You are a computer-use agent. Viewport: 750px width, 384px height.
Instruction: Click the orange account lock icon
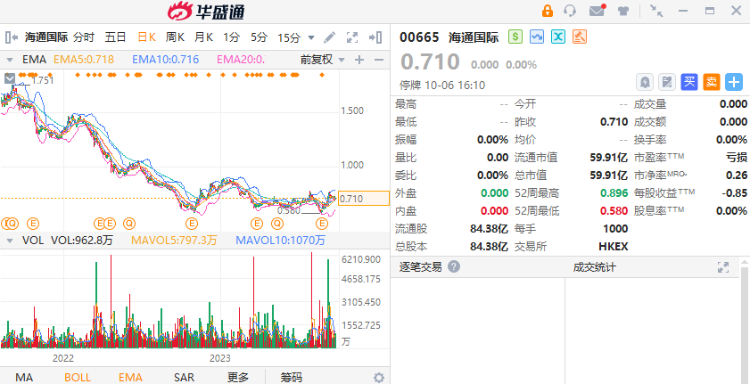(547, 11)
